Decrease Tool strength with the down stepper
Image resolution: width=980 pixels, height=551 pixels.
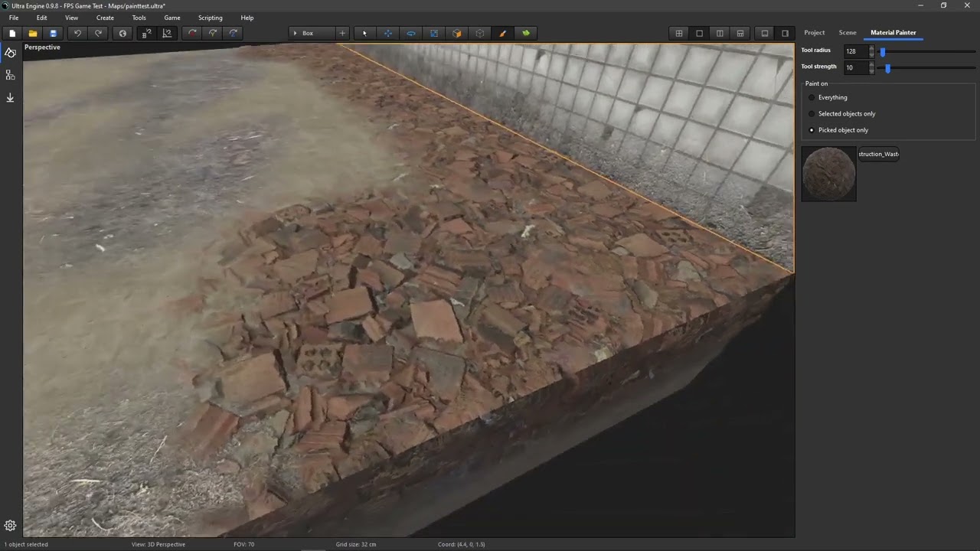871,71
